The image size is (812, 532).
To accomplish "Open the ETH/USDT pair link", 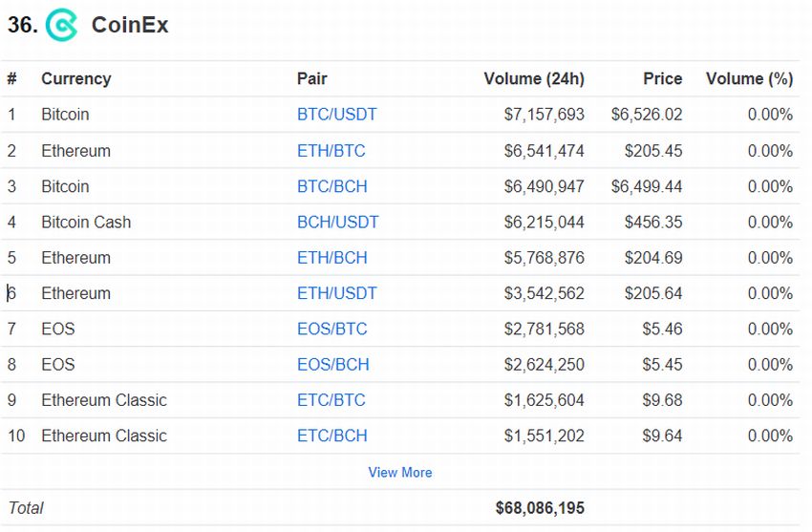I will point(336,293).
